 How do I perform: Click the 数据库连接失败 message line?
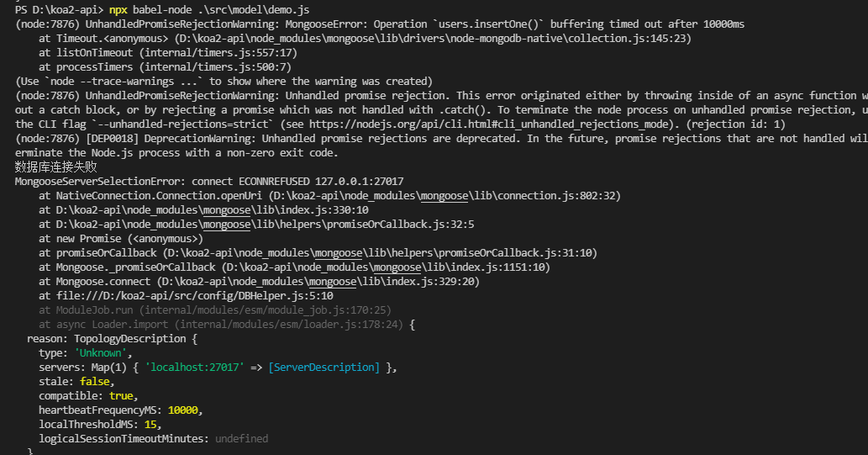pos(55,167)
